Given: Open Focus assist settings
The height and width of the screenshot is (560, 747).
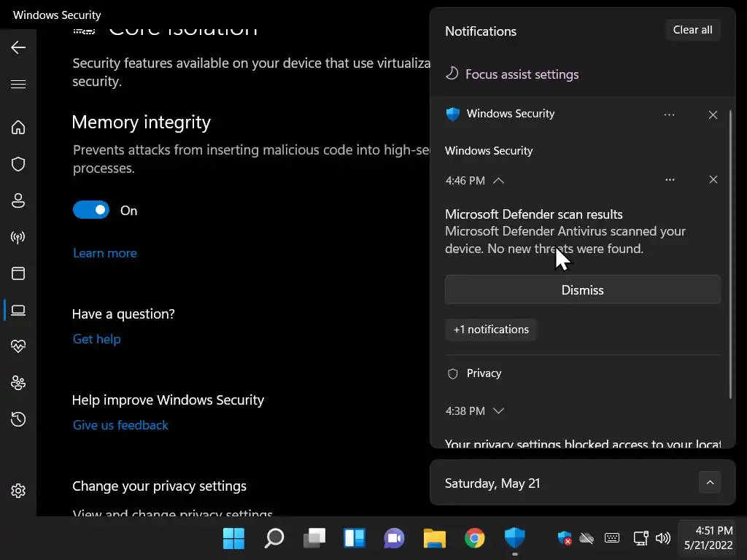Looking at the screenshot, I should pos(512,74).
